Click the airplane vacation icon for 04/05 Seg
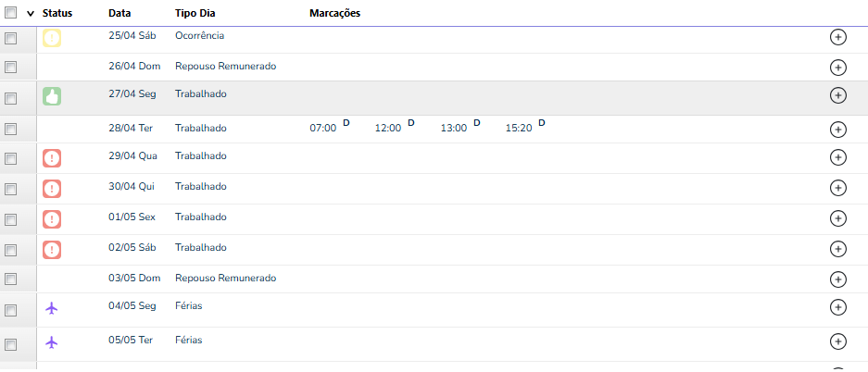This screenshot has width=868, height=372. click(x=52, y=307)
